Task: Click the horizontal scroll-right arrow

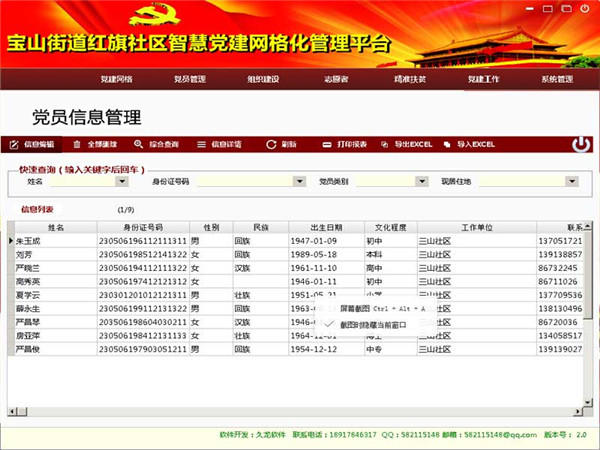Action: (x=578, y=412)
